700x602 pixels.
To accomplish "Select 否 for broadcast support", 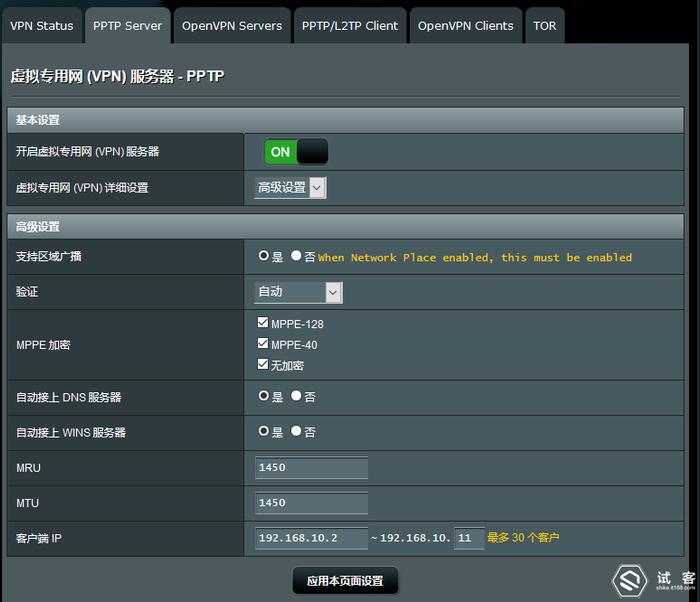I will click(x=296, y=255).
